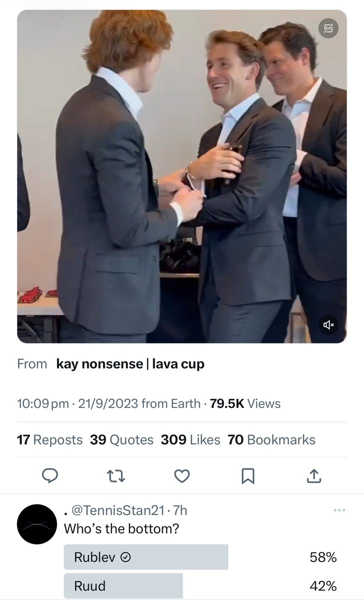Select the Rublev poll option
364x600 pixels.
click(x=200, y=557)
